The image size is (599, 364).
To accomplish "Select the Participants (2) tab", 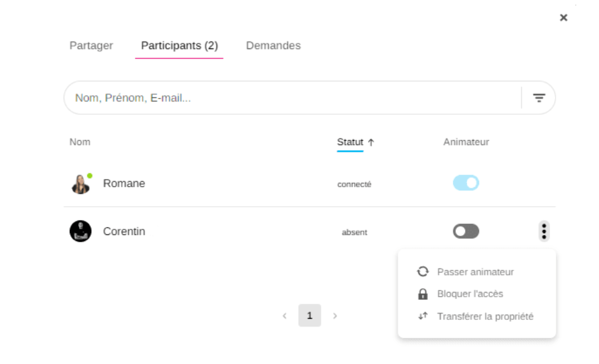I will pyautogui.click(x=179, y=46).
